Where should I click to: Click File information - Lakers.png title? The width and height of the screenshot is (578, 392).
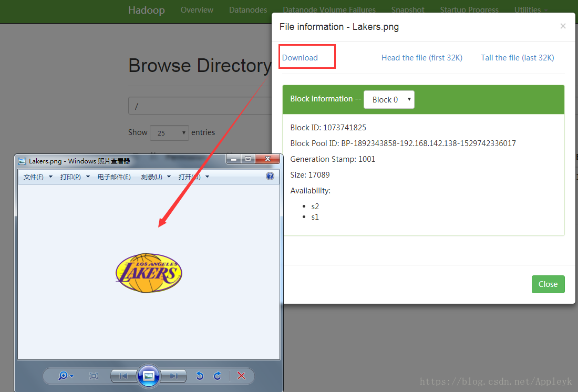click(339, 27)
